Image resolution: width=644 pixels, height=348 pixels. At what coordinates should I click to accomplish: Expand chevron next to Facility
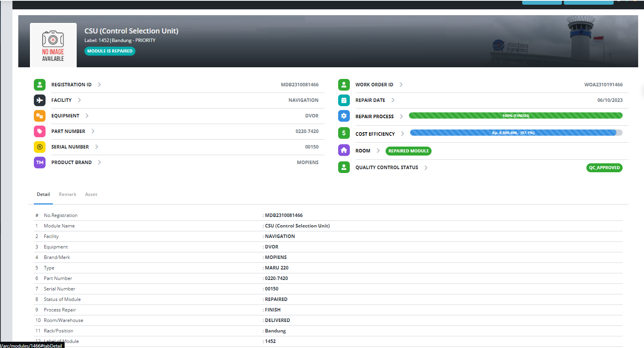tap(79, 100)
